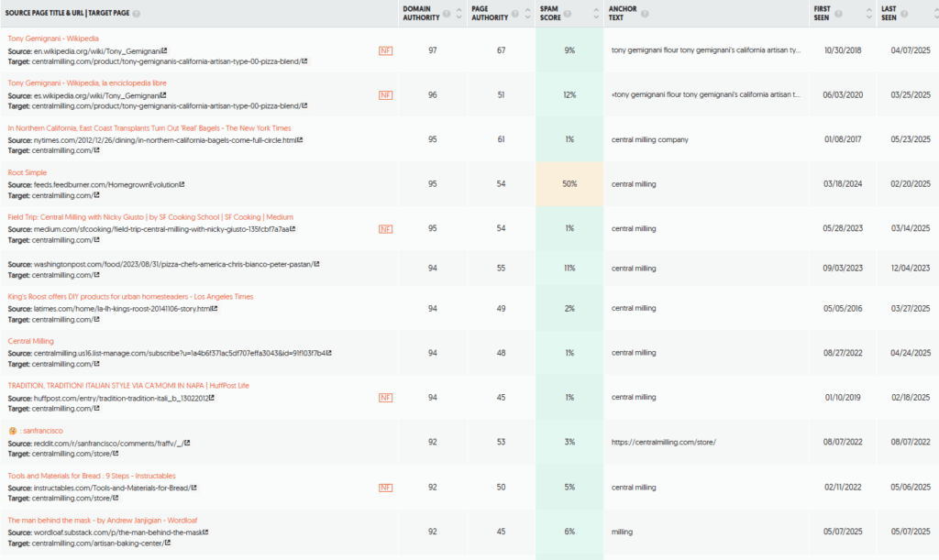Sort the table by Spam Score
This screenshot has height=560, width=939.
click(x=596, y=13)
